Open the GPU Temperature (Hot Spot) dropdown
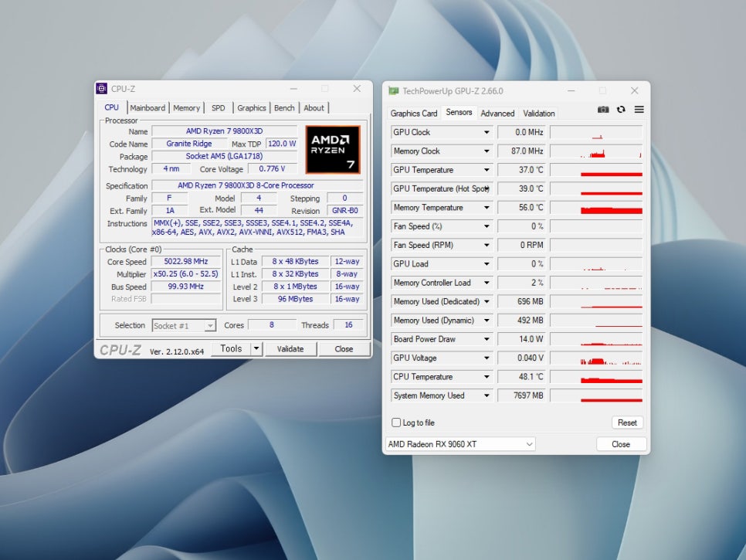The width and height of the screenshot is (746, 560). pyautogui.click(x=487, y=189)
